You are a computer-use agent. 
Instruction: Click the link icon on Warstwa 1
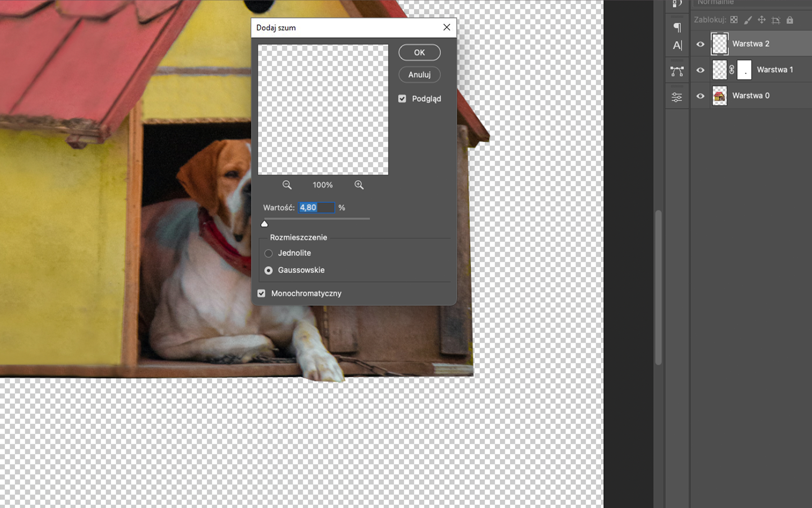731,70
